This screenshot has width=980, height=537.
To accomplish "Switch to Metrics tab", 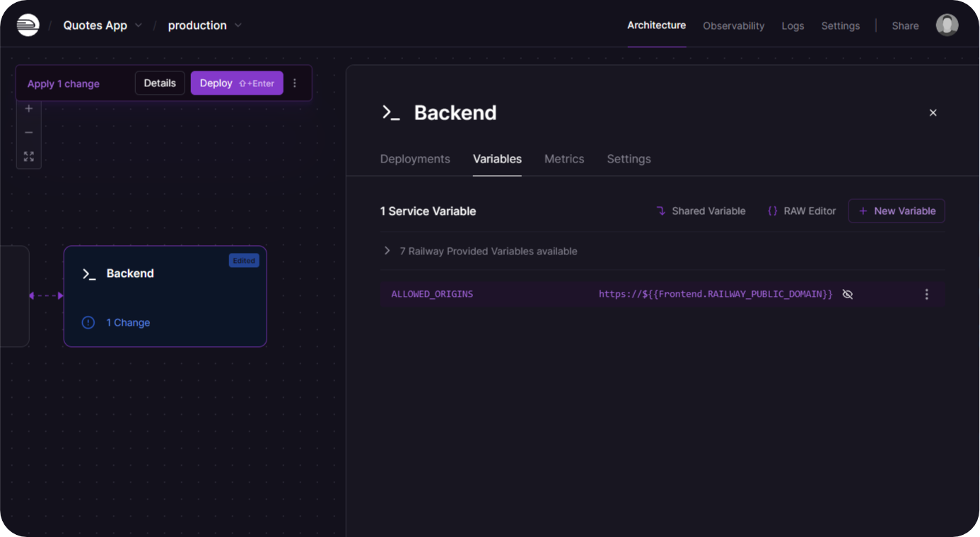I will pyautogui.click(x=564, y=159).
